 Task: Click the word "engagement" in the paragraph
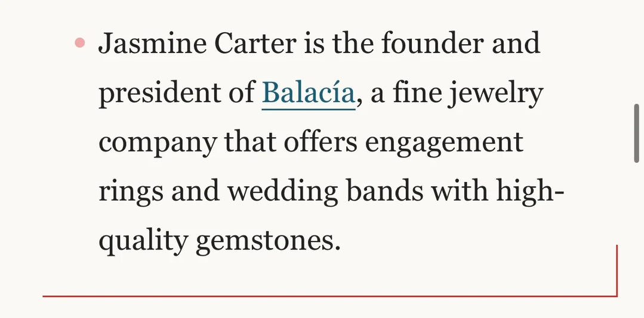(444, 144)
